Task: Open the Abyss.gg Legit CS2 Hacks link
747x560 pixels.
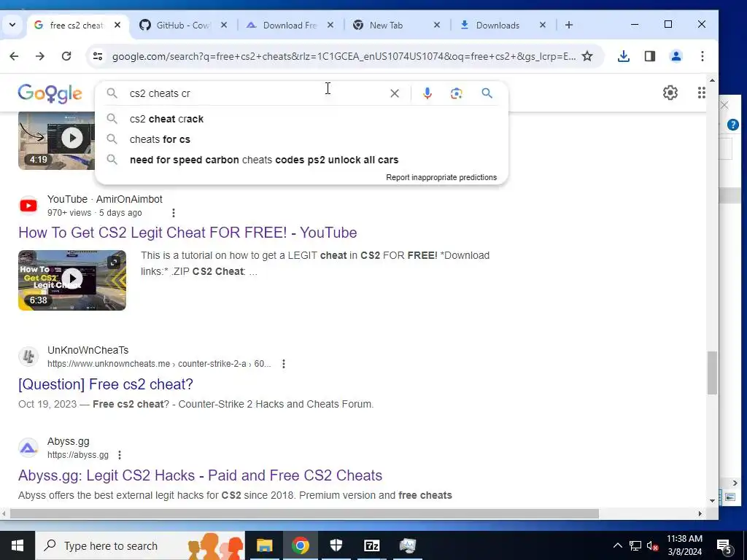Action: [200, 475]
